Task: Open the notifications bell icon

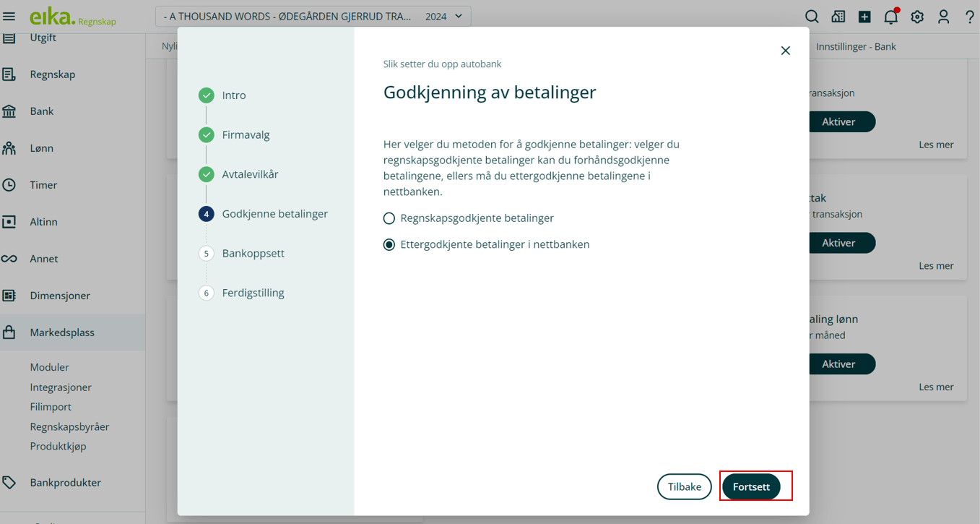Action: [890, 17]
